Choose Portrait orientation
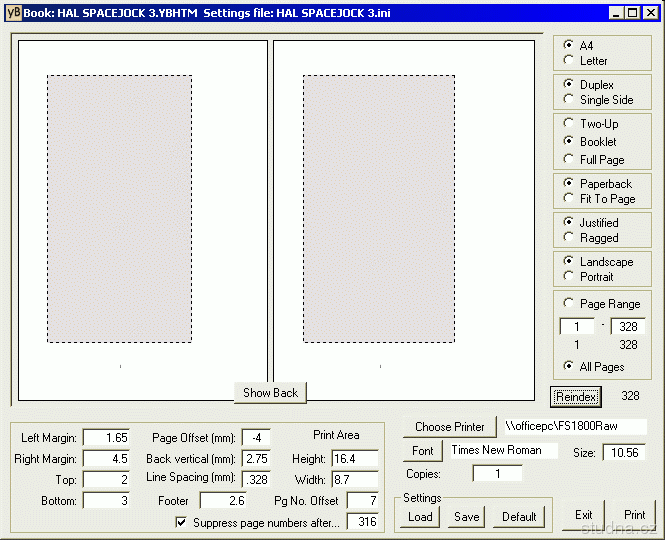This screenshot has height=540, width=665. click(x=570, y=277)
